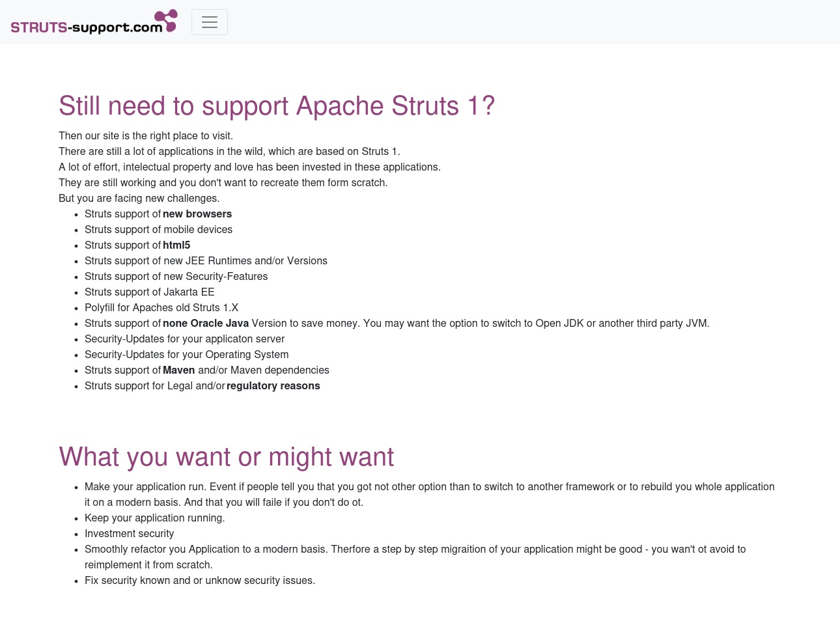Click the 'Struts support of html5' item
The width and height of the screenshot is (840, 625).
tap(137, 245)
